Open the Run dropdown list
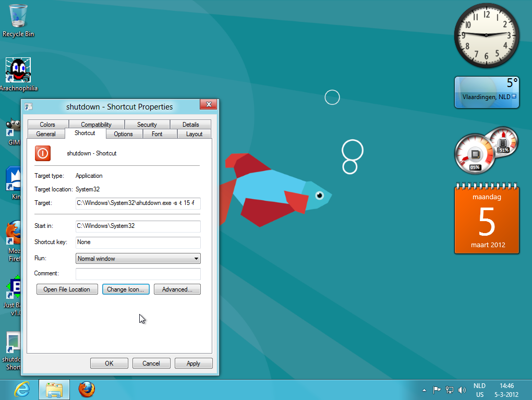532x400 pixels. click(x=138, y=259)
